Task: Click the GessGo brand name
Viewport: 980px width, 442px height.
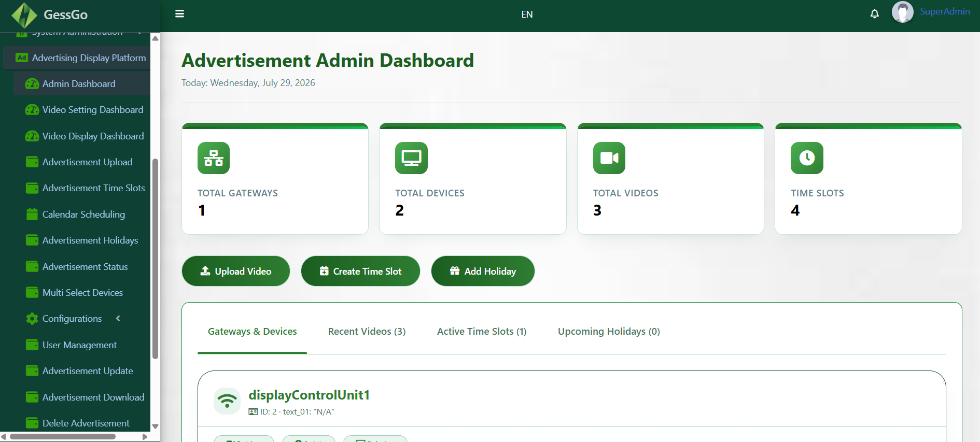Action: [x=65, y=15]
